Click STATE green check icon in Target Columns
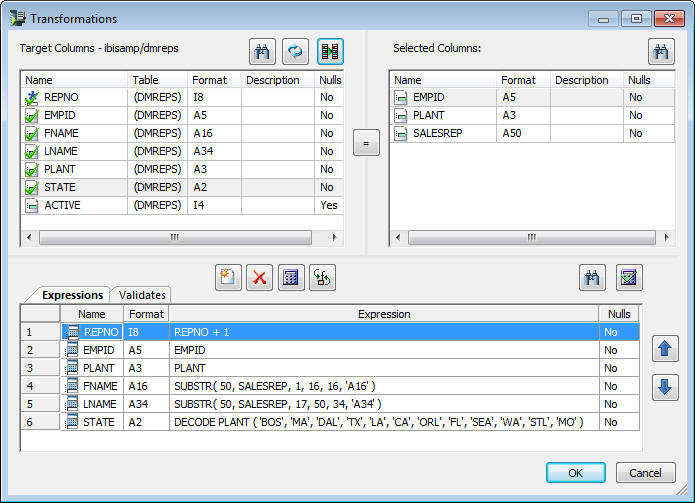The height and width of the screenshot is (503, 695). coord(32,187)
